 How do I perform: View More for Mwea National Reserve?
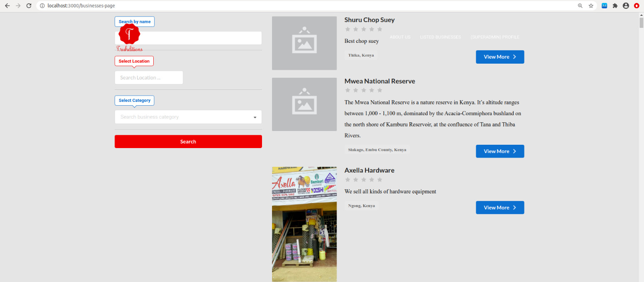[500, 151]
